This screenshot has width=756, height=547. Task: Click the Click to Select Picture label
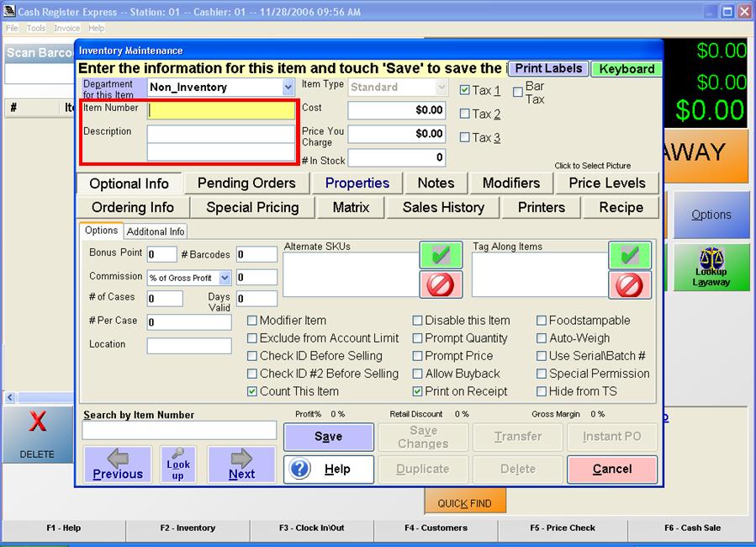(593, 166)
